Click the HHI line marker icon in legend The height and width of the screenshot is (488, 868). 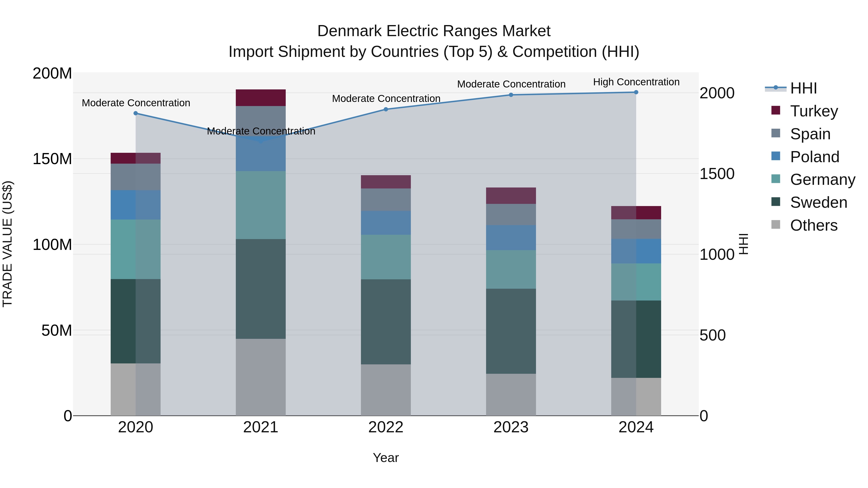(776, 87)
